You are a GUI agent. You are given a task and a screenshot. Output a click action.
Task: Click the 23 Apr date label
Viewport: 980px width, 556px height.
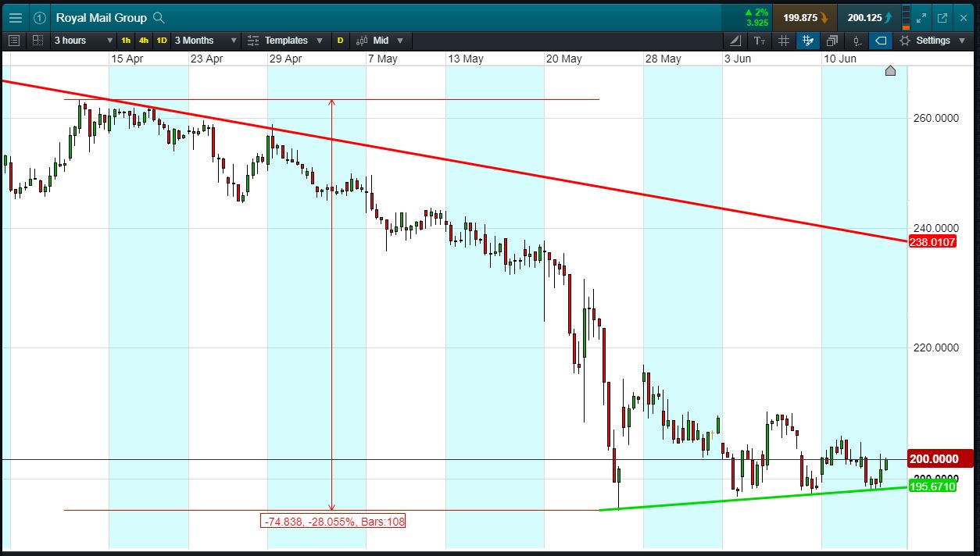click(x=207, y=59)
